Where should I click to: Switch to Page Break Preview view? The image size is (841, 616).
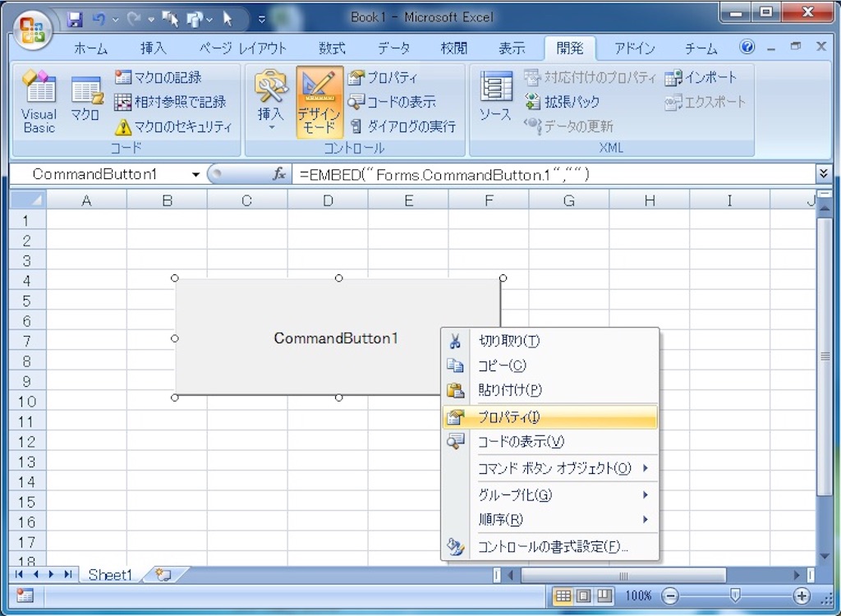pyautogui.click(x=605, y=596)
